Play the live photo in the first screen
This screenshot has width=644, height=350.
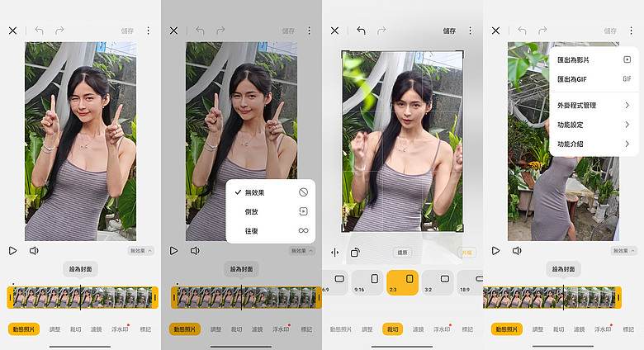(12, 251)
